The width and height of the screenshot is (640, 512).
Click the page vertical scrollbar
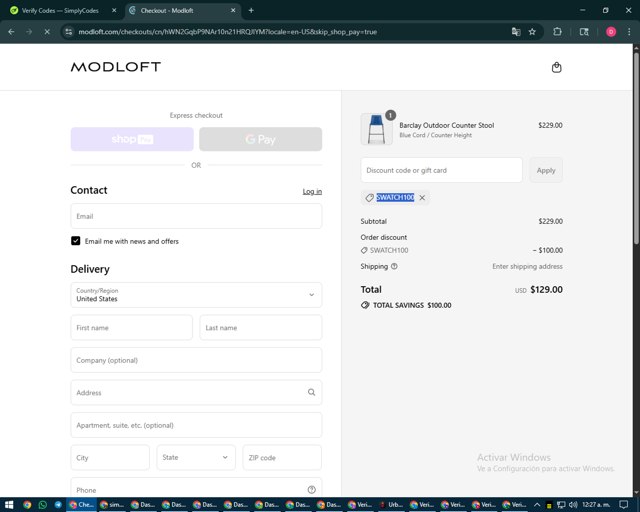636,147
